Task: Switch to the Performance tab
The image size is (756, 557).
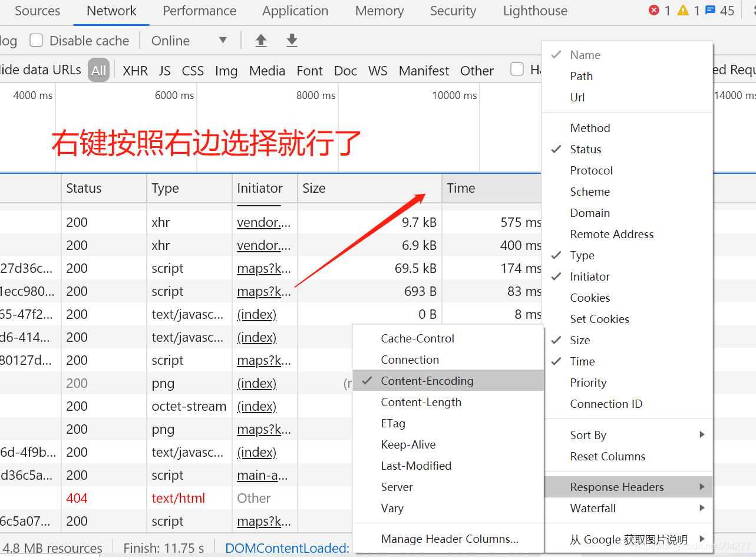Action: click(199, 11)
